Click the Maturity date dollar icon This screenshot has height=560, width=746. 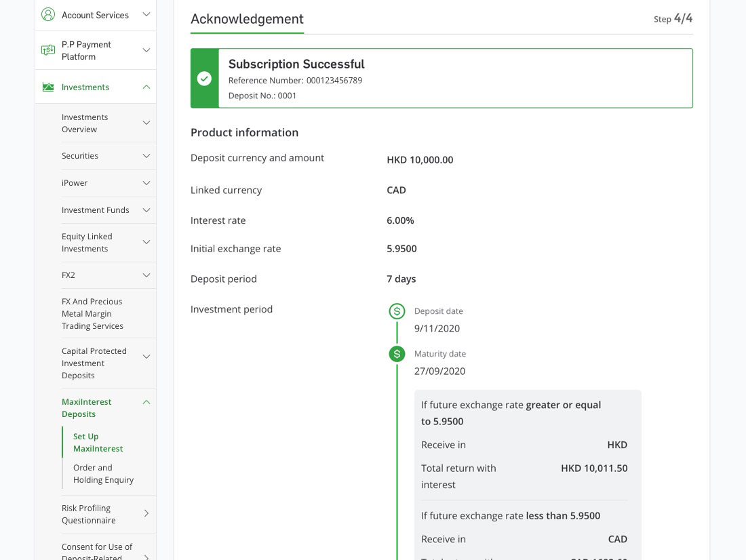[397, 354]
